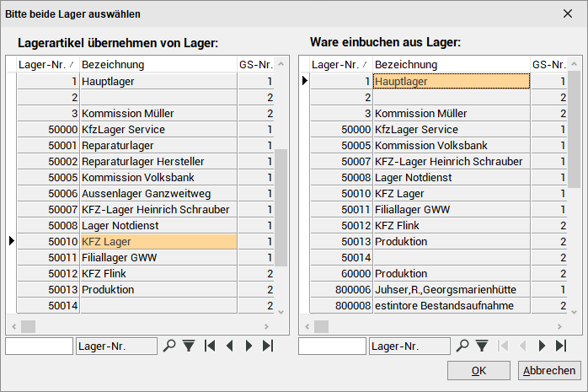
Task: Cancel the dialog with Abbrechen
Action: 549,371
